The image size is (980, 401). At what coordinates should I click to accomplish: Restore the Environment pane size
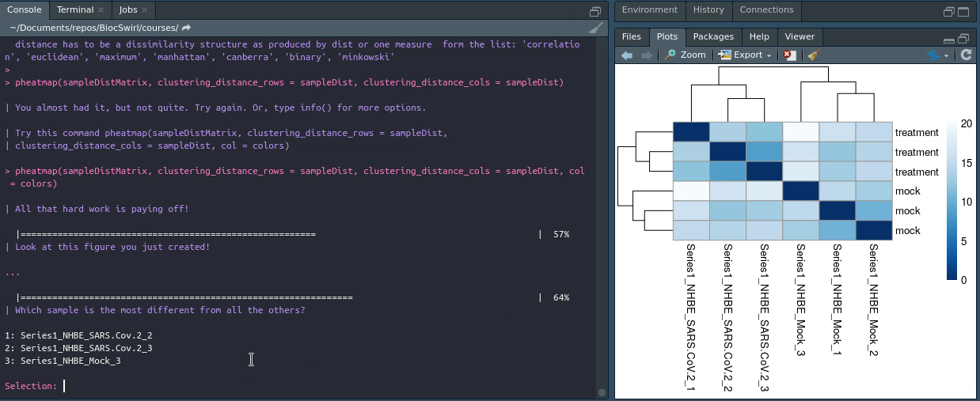[x=949, y=11]
